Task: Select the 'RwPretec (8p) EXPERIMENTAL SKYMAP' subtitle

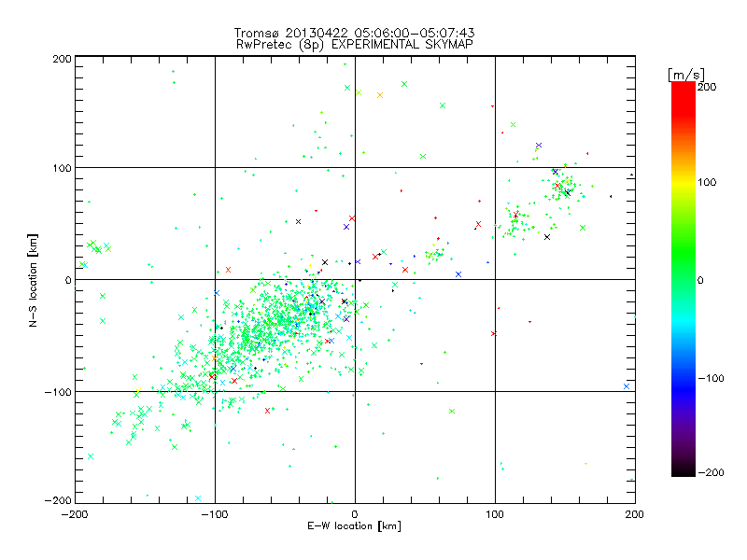Action: (x=355, y=45)
